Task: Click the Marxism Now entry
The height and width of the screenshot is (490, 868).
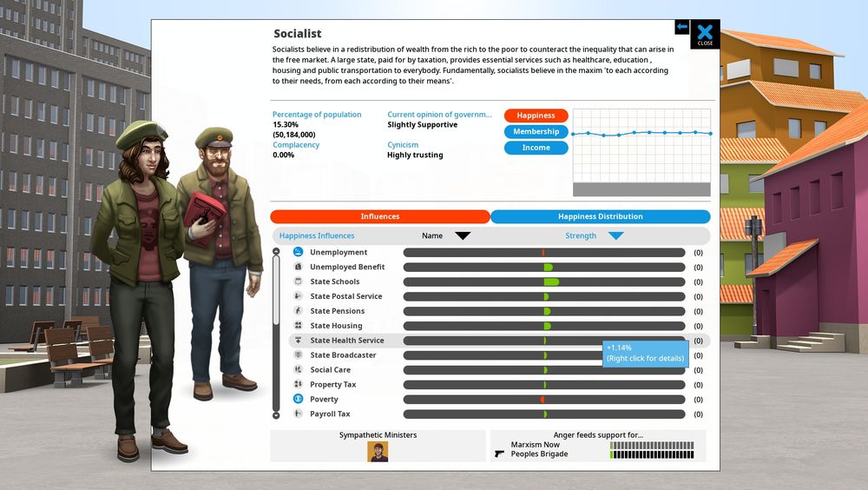Action: 535,445
